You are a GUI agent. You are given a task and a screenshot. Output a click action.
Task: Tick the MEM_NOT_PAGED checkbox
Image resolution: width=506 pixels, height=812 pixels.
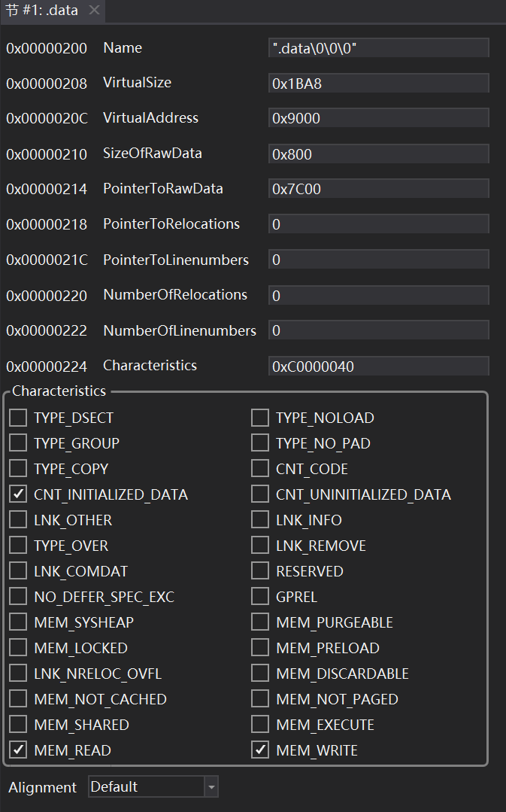pyautogui.click(x=260, y=699)
